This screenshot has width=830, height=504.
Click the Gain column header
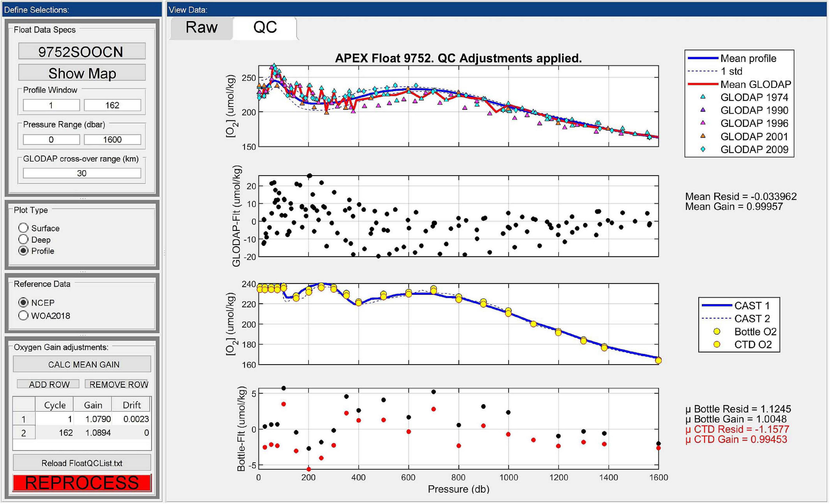[93, 405]
